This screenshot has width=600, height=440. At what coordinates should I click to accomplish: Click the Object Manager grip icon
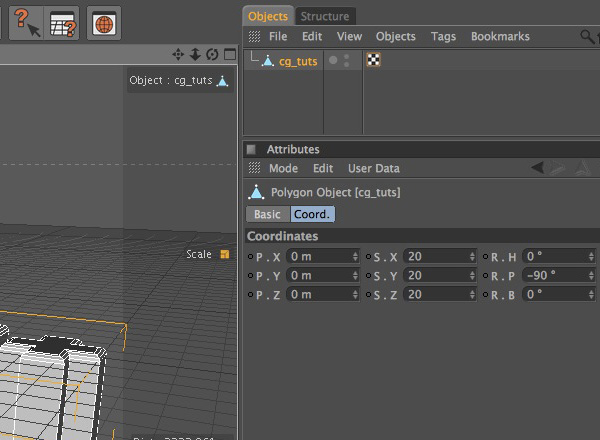point(254,36)
